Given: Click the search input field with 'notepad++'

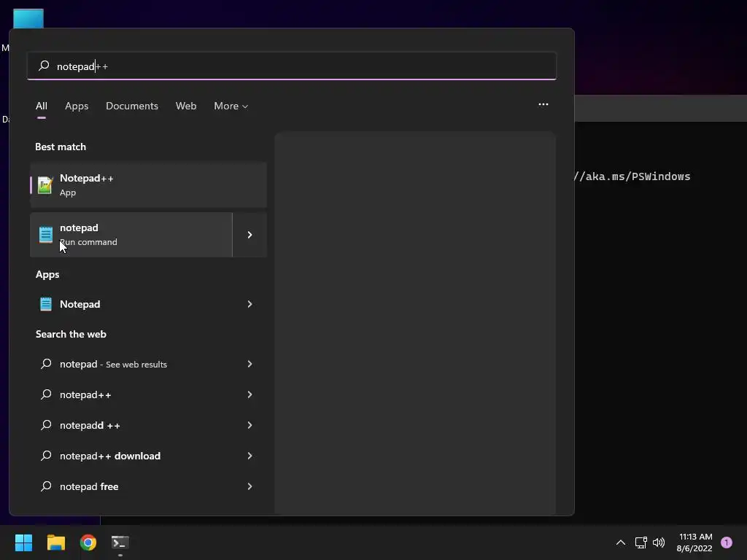Looking at the screenshot, I should click(x=292, y=66).
